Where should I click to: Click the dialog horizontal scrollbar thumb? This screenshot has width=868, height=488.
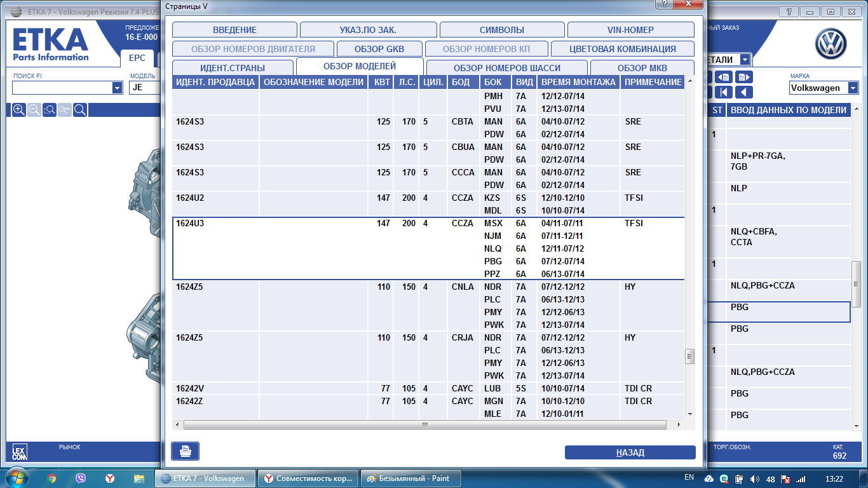click(425, 424)
